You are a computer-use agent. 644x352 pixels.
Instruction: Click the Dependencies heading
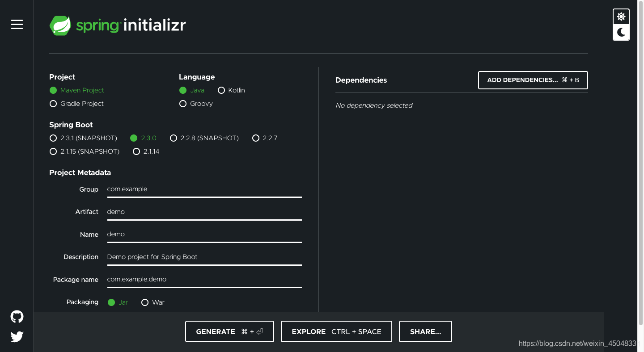(x=361, y=80)
